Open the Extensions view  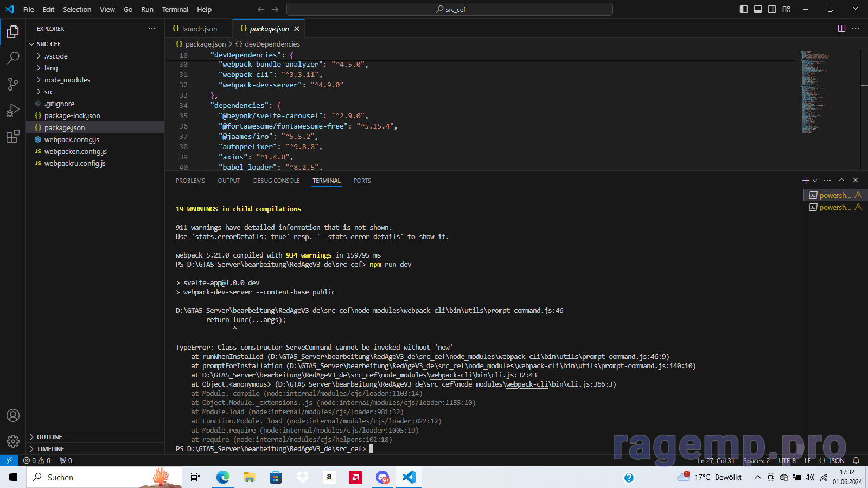click(13, 137)
